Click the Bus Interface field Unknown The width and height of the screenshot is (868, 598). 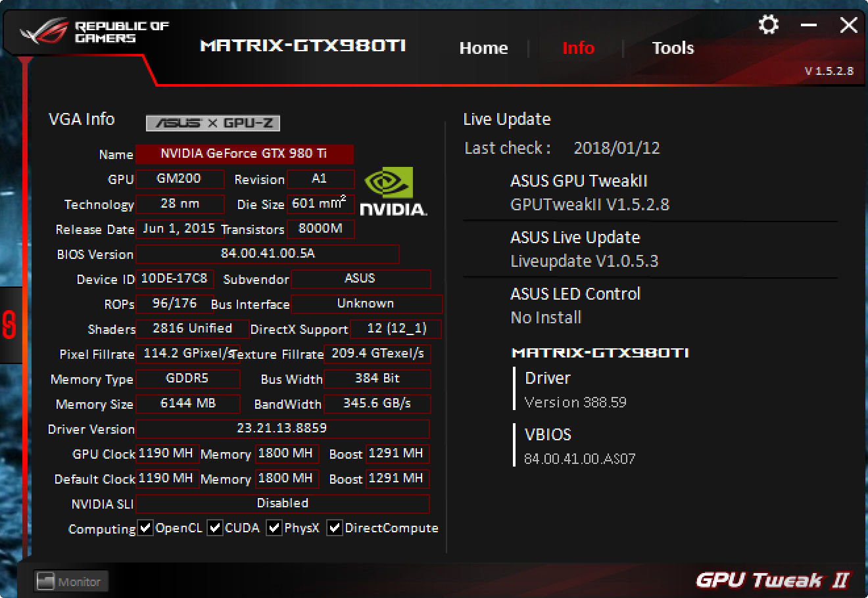[366, 304]
